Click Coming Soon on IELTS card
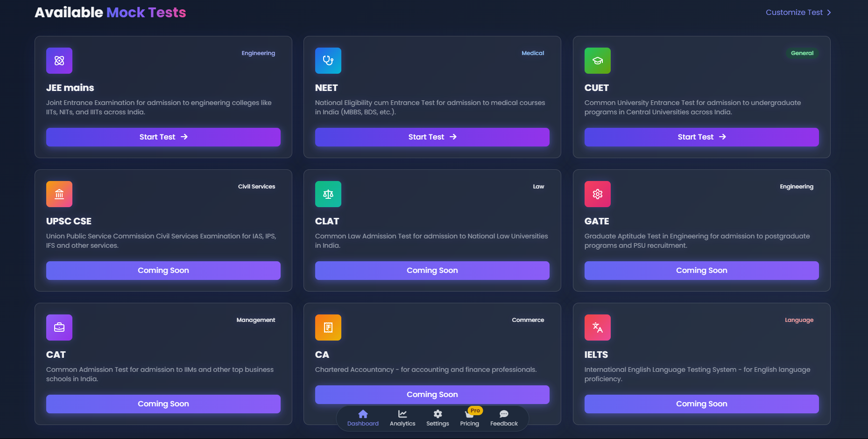Image resolution: width=868 pixels, height=439 pixels. pos(702,404)
